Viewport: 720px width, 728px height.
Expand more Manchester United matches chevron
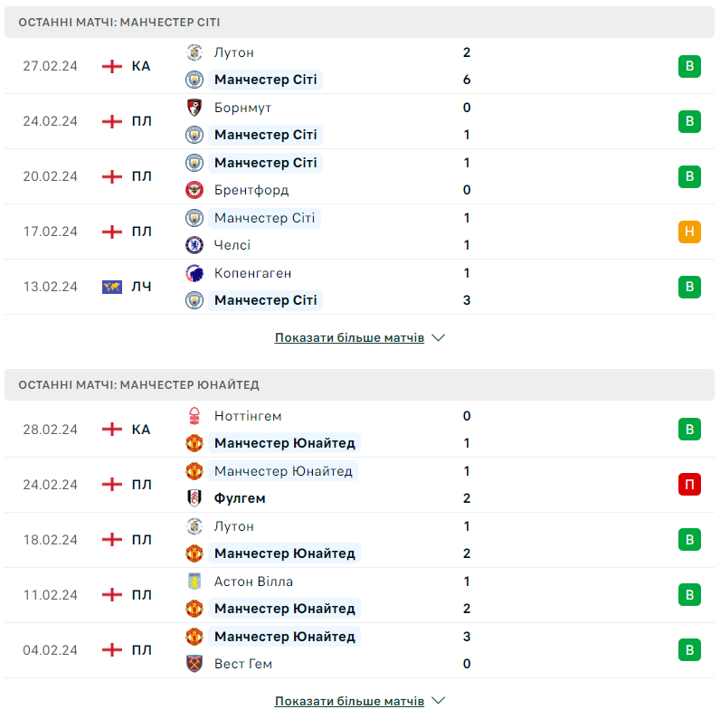pyautogui.click(x=439, y=701)
